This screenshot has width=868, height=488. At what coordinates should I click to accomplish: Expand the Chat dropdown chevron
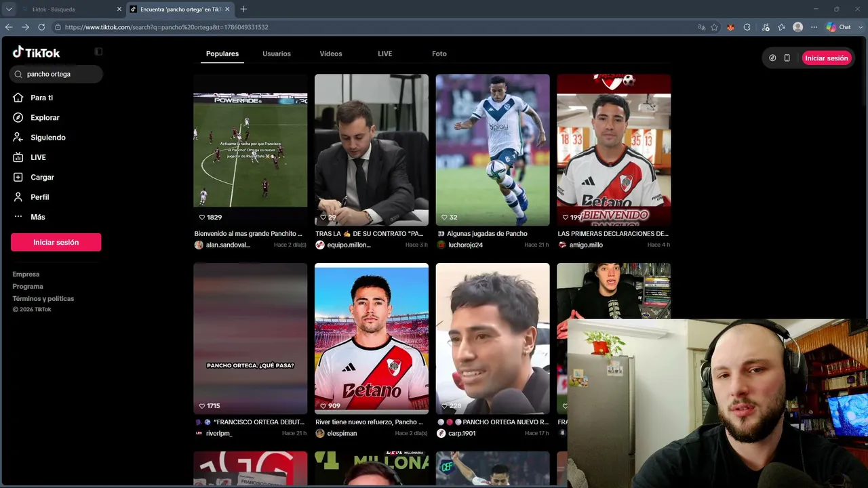coord(859,27)
